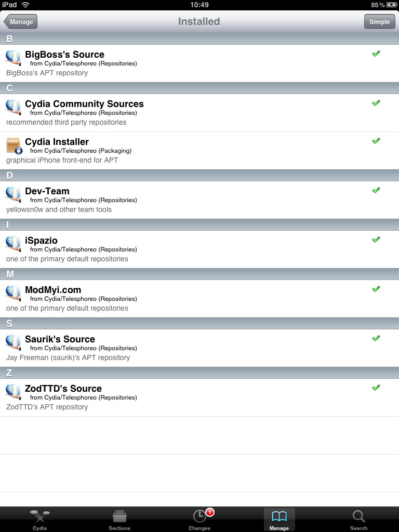Tap the BigBoss's Source repository icon
Viewport: 399px width, 532px height.
[x=13, y=57]
